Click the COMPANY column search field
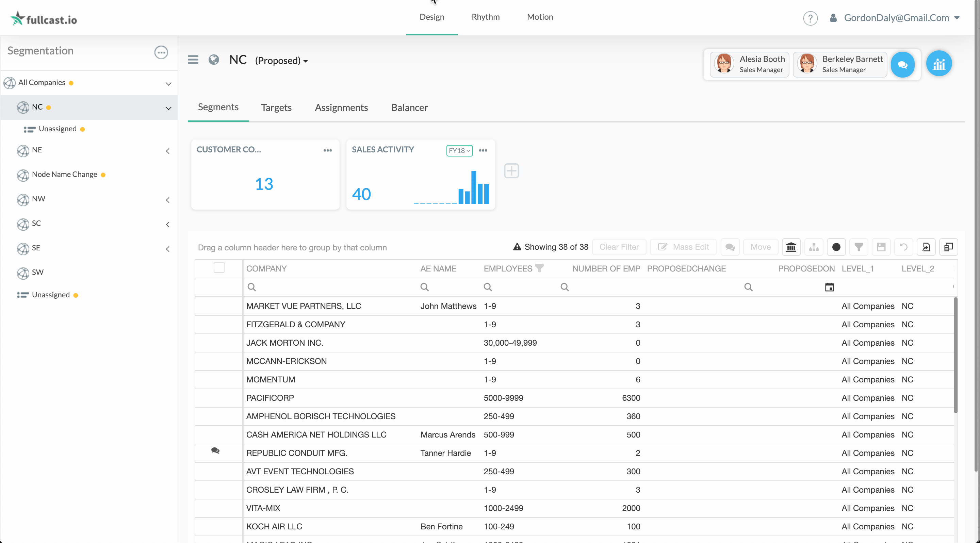 click(331, 287)
